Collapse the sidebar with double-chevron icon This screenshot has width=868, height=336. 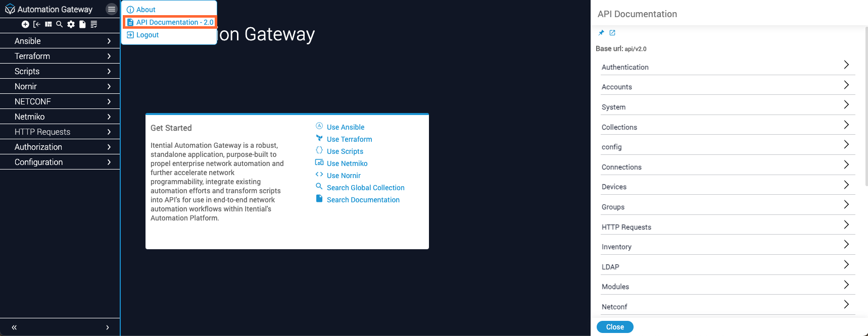(x=14, y=327)
